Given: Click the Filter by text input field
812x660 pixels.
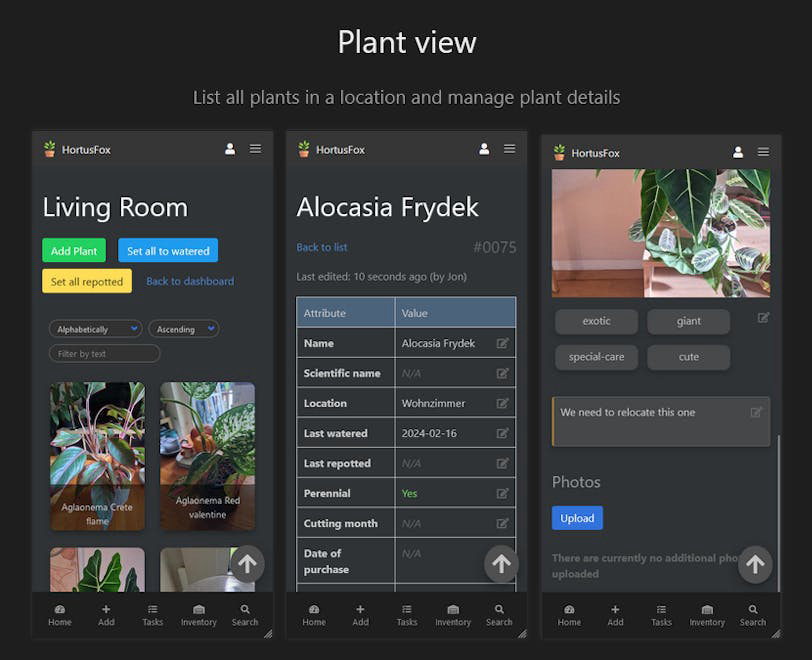Looking at the screenshot, I should (x=104, y=353).
